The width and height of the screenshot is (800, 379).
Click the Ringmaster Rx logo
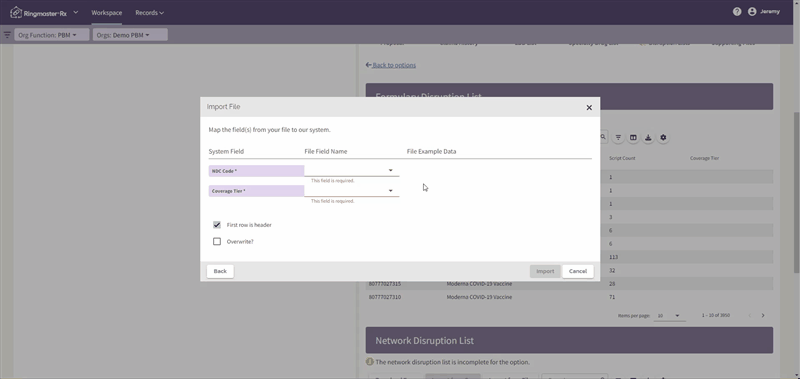coord(39,12)
